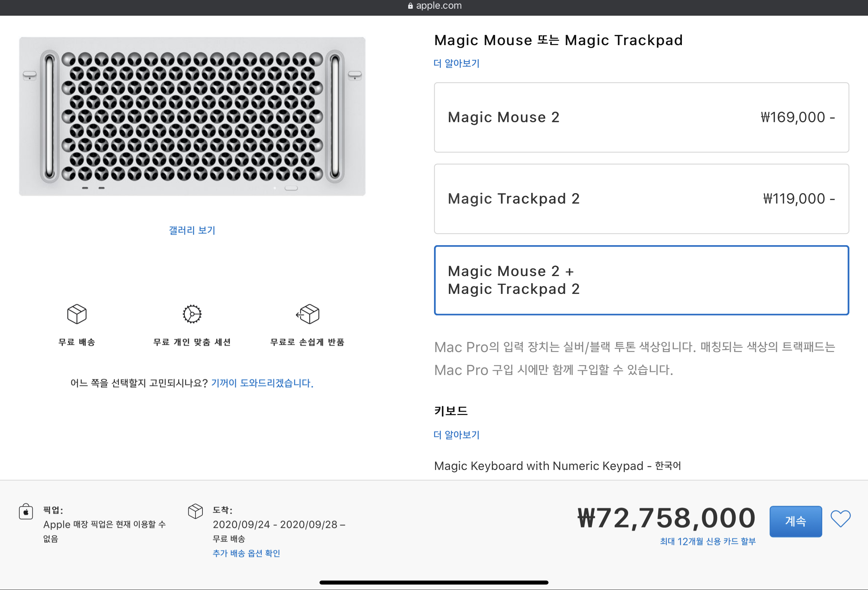Click the Apple store pickup bag icon
This screenshot has height=590, width=868.
tap(26, 511)
